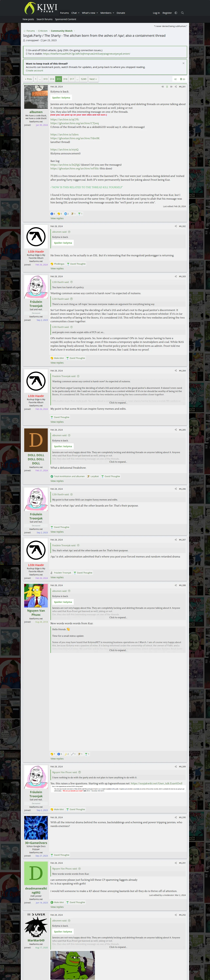The height and width of the screenshot is (980, 210).
Task: Open the New posts tab
Action: click(x=28, y=19)
